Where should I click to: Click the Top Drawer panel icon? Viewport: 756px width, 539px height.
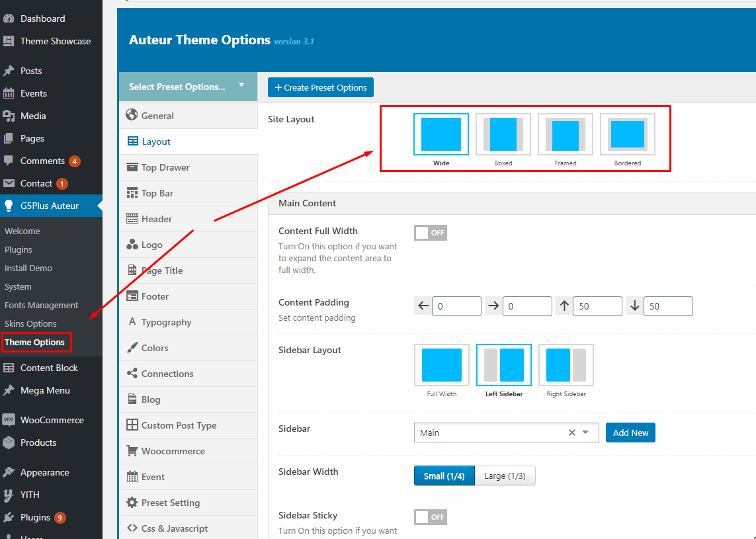pos(132,167)
